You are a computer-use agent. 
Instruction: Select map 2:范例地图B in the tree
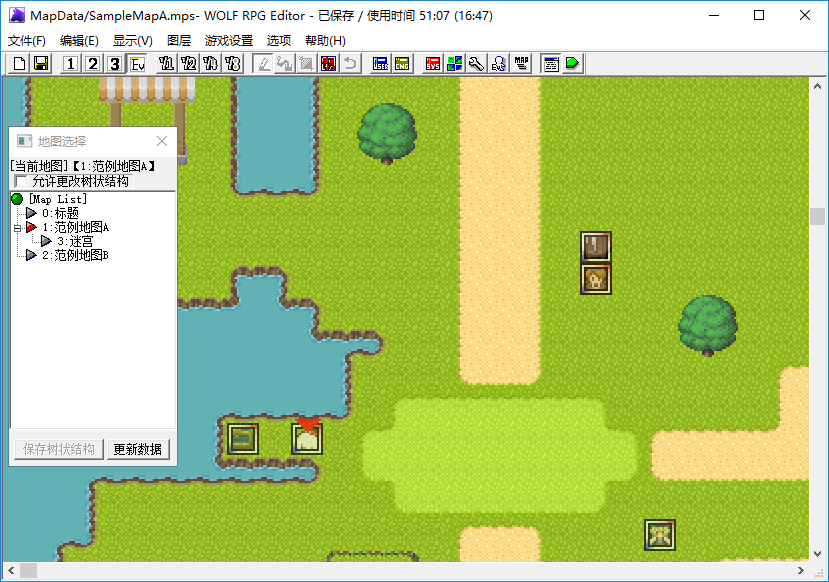coord(75,255)
